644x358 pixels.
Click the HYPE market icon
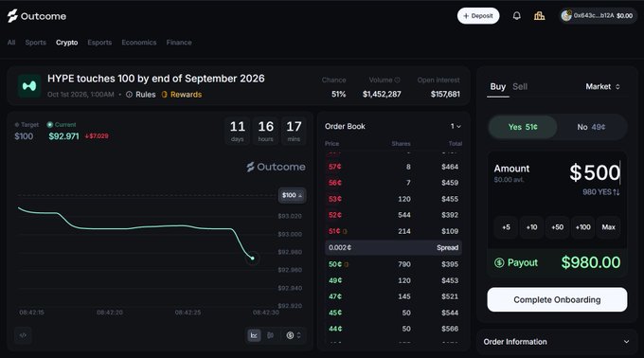[x=29, y=86]
